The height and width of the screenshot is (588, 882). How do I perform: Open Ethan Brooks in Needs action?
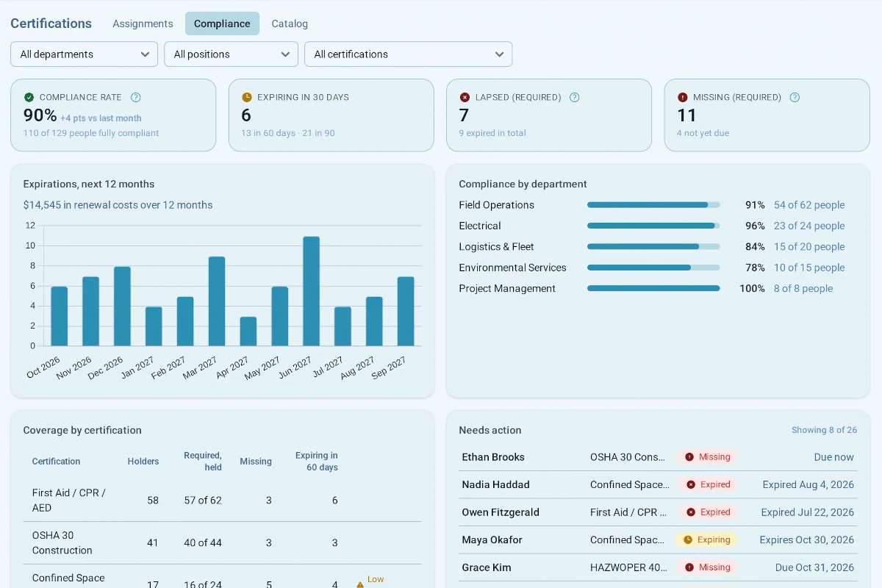658,457
